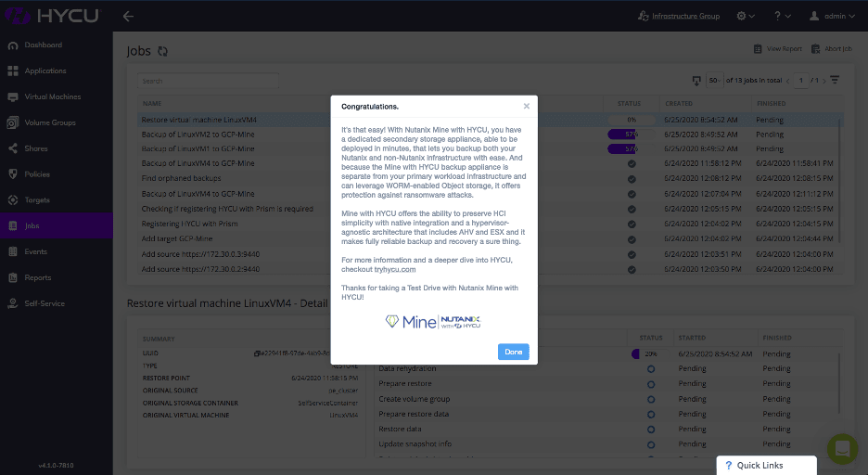Click Abort Job
This screenshot has height=475, width=868.
tap(832, 49)
